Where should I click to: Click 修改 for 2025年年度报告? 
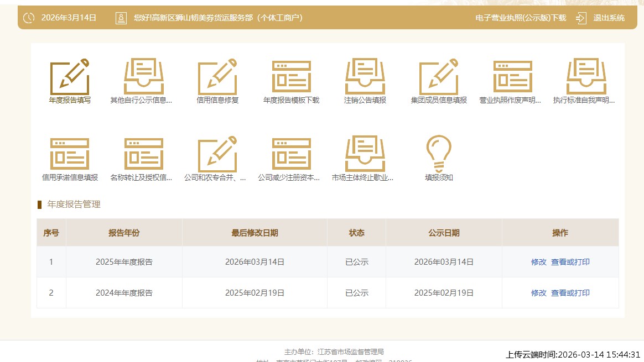[x=538, y=262]
